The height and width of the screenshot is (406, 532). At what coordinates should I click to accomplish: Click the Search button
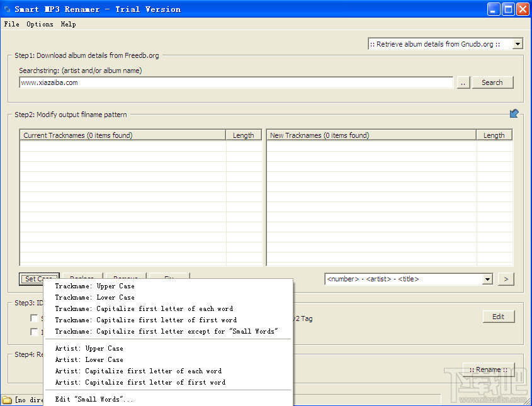pos(492,82)
